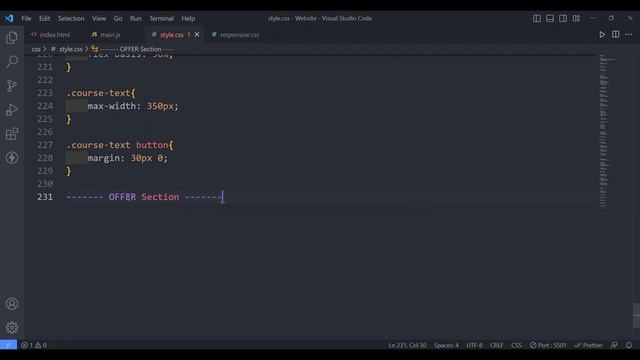Open the remote window status indicator
The width and height of the screenshot is (640, 360).
(x=8, y=345)
